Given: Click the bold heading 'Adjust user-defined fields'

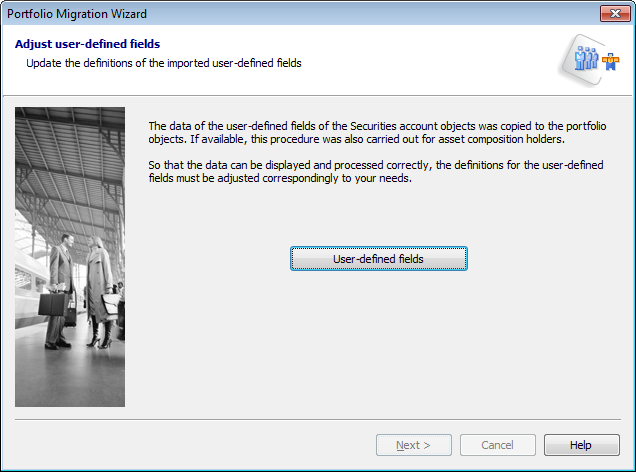Looking at the screenshot, I should pyautogui.click(x=88, y=44).
